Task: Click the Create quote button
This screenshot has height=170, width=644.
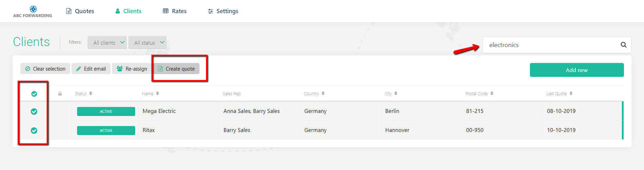Action: 176,69
